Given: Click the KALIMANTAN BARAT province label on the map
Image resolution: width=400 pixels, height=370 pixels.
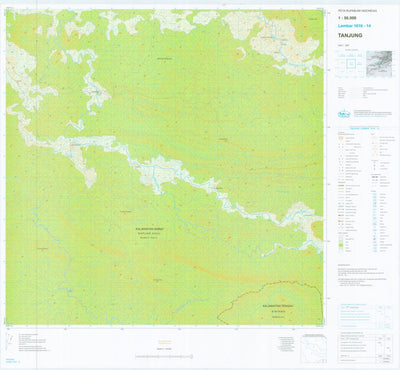Looking at the screenshot, I should pyautogui.click(x=150, y=229).
